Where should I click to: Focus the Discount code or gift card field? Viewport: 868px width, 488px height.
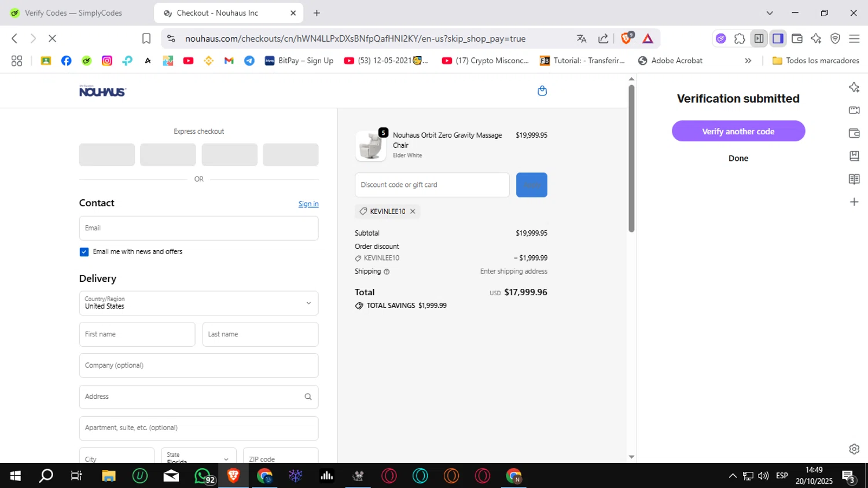tap(432, 185)
